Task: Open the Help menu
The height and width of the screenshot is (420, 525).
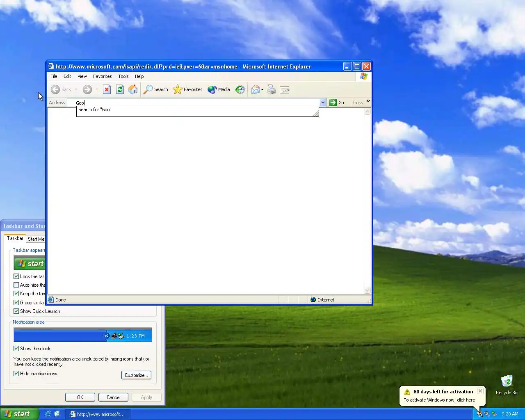Action: coord(139,76)
